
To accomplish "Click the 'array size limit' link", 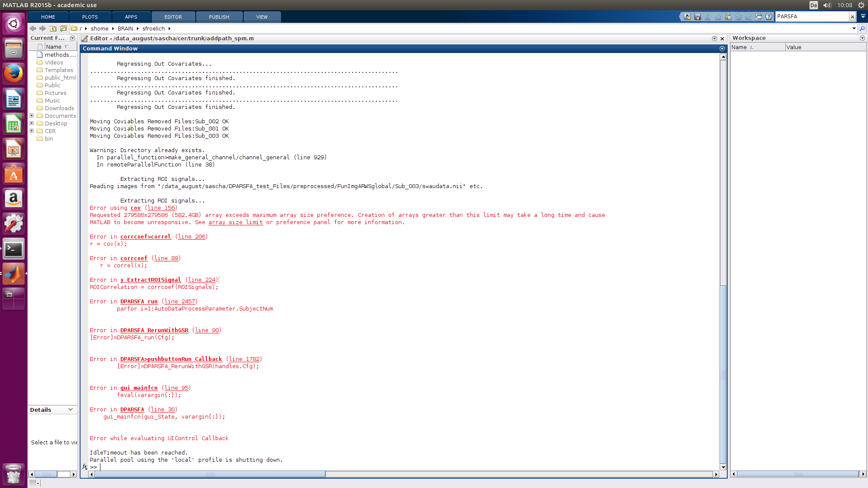I will click(x=236, y=222).
